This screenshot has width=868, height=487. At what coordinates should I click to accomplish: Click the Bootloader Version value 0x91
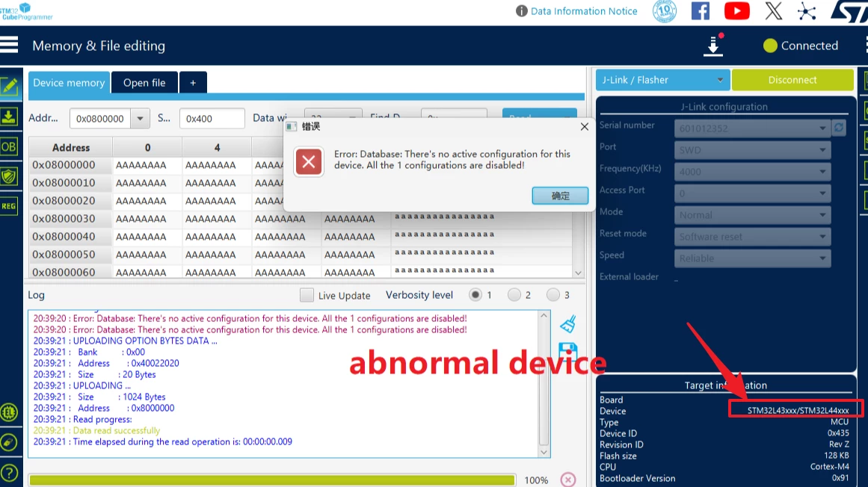click(x=840, y=478)
